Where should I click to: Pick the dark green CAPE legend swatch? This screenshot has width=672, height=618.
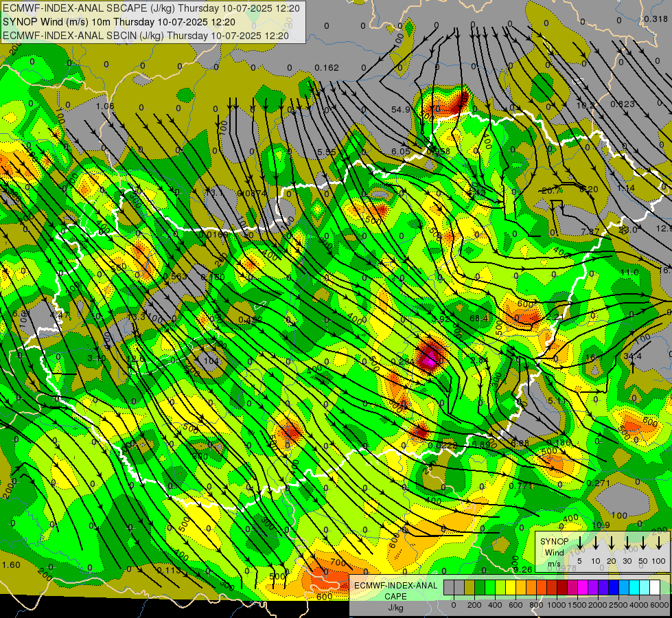tap(480, 588)
